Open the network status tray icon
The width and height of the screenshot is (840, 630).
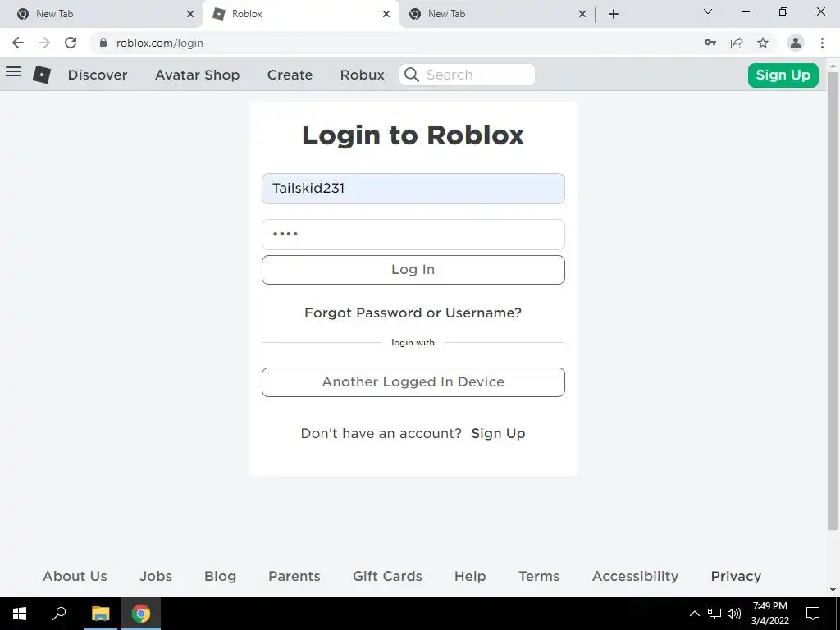point(714,614)
